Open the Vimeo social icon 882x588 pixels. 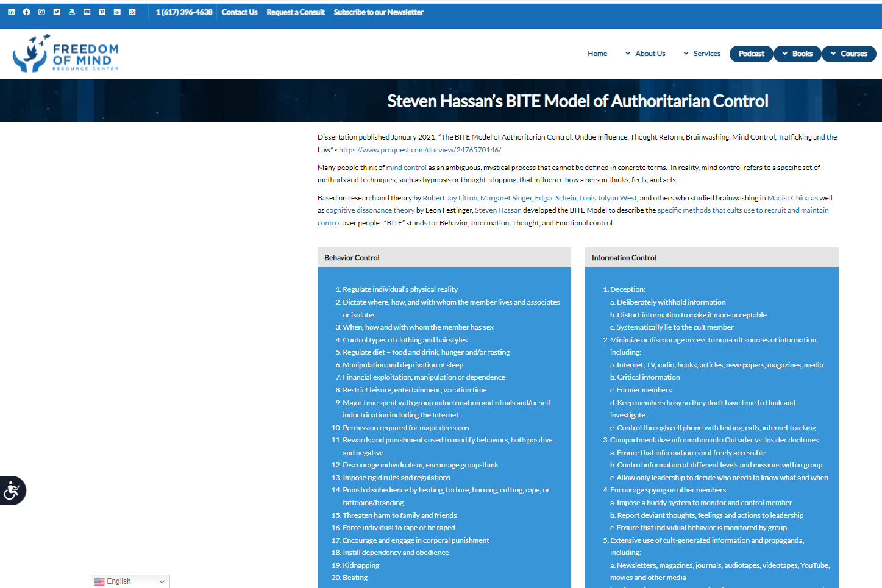(102, 12)
